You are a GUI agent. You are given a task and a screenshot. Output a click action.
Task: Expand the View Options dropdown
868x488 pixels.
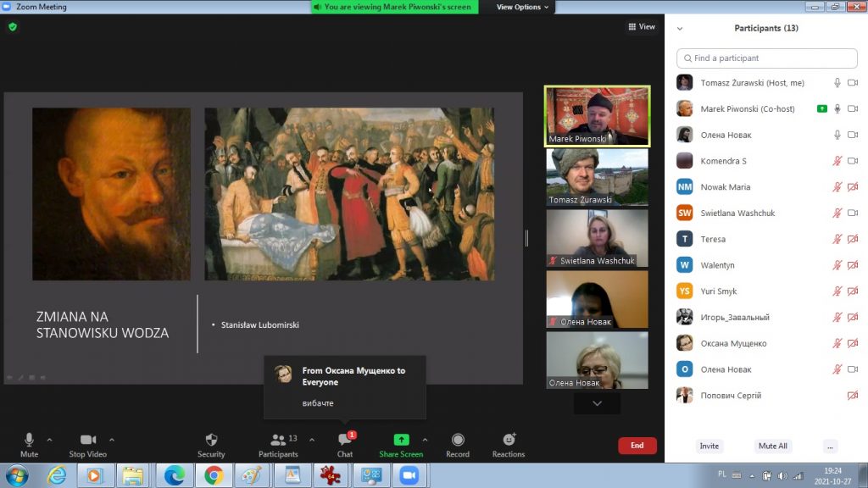coord(522,7)
